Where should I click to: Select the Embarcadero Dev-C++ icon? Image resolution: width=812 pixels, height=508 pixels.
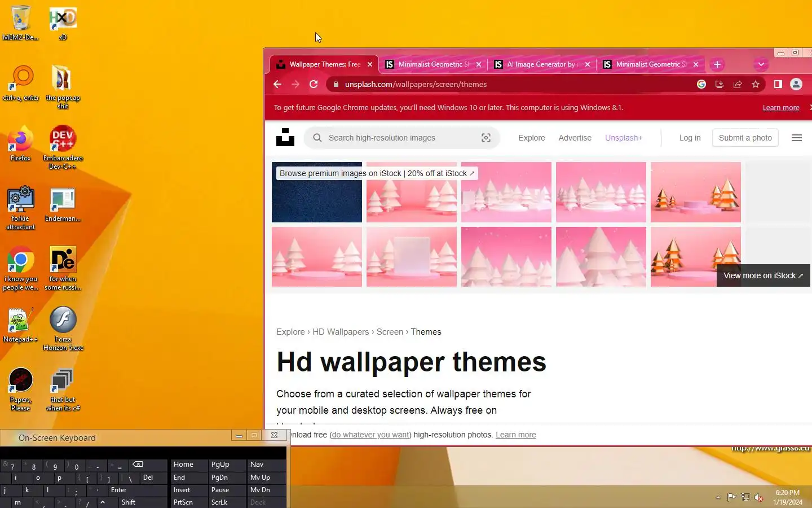[63, 147]
